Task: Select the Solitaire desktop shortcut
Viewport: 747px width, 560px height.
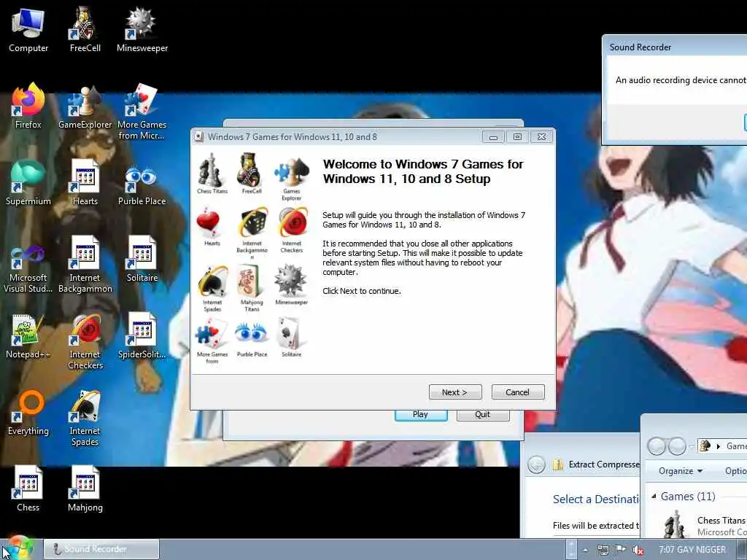Action: click(x=142, y=260)
